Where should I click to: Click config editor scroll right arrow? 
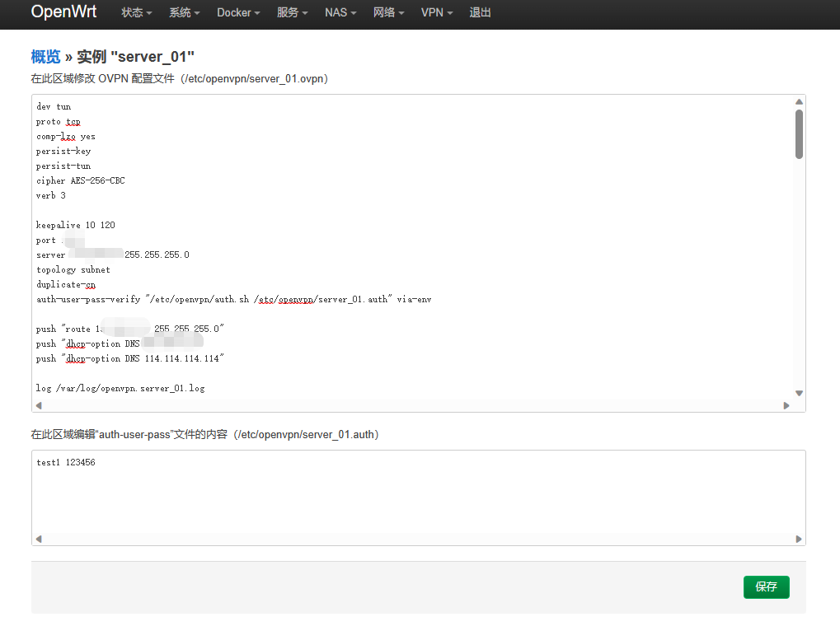tap(786, 405)
